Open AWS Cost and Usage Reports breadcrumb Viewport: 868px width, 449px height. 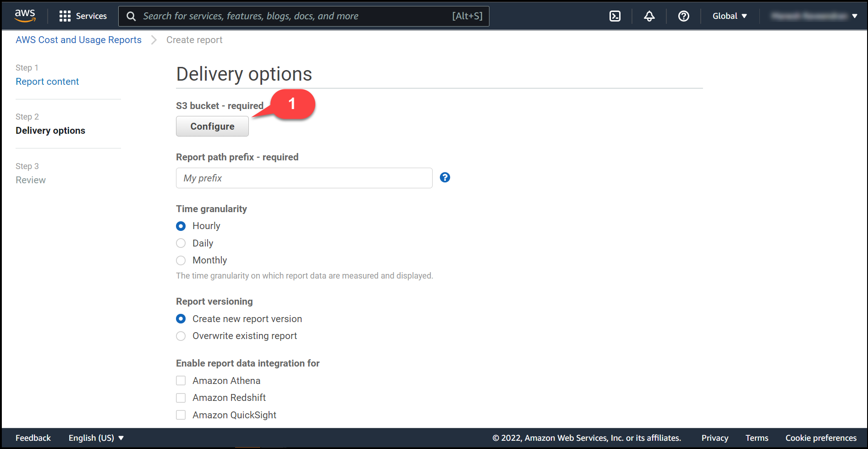pos(78,40)
